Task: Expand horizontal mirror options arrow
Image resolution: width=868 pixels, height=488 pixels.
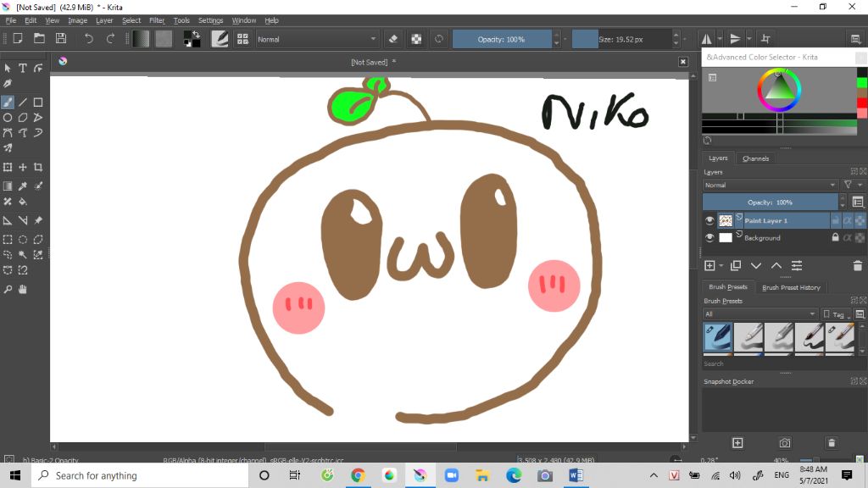Action: tap(720, 39)
